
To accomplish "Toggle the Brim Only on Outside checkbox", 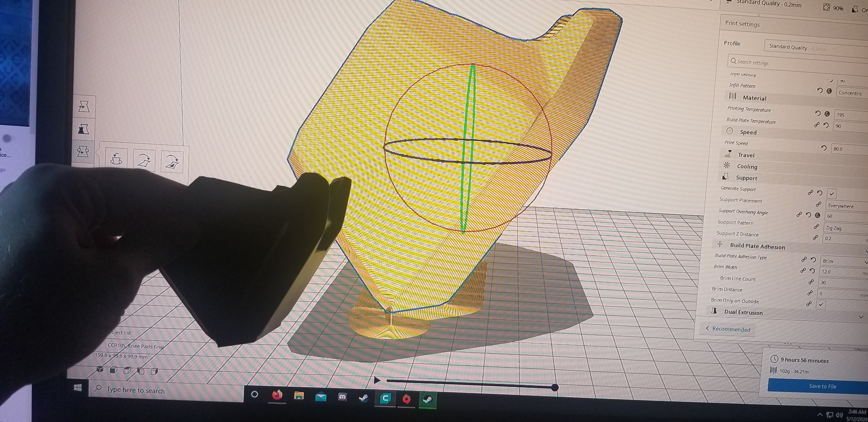I will [821, 304].
